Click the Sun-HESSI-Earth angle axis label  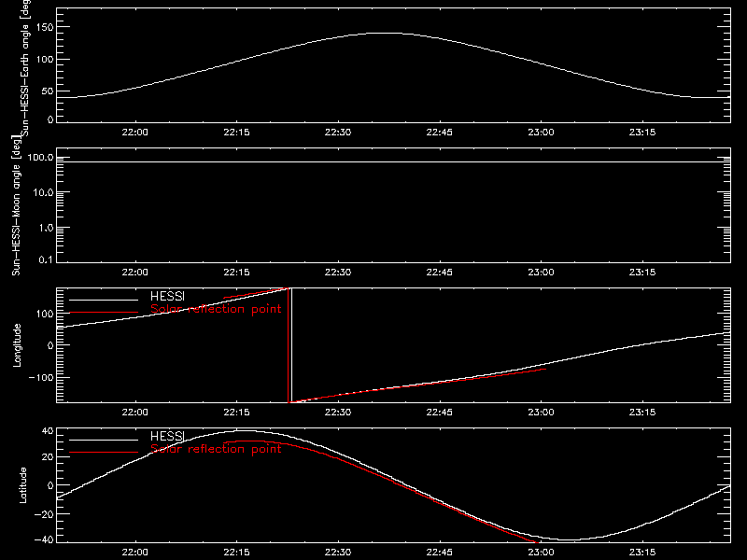point(25,67)
